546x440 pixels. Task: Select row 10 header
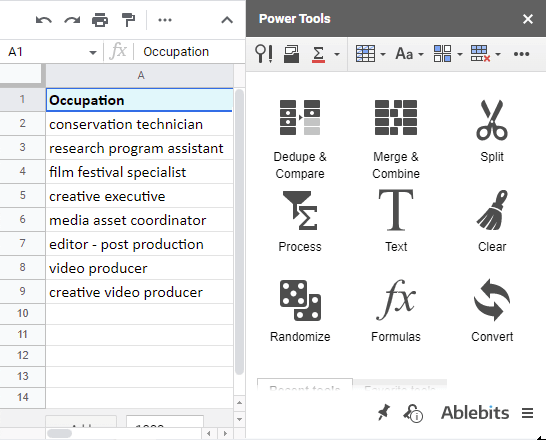(x=23, y=314)
